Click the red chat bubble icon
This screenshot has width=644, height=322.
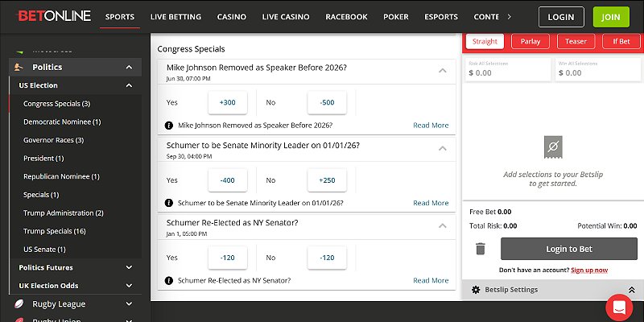pyautogui.click(x=619, y=307)
